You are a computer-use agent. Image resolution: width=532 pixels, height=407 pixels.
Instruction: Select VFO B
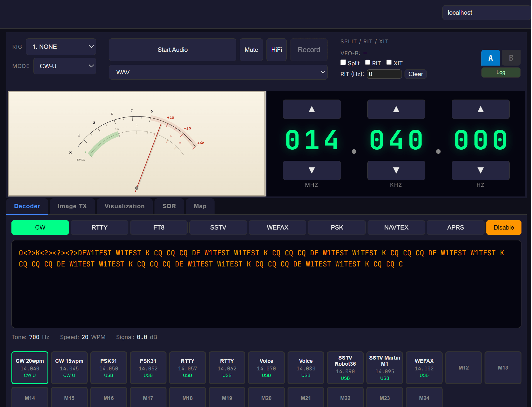click(x=511, y=58)
